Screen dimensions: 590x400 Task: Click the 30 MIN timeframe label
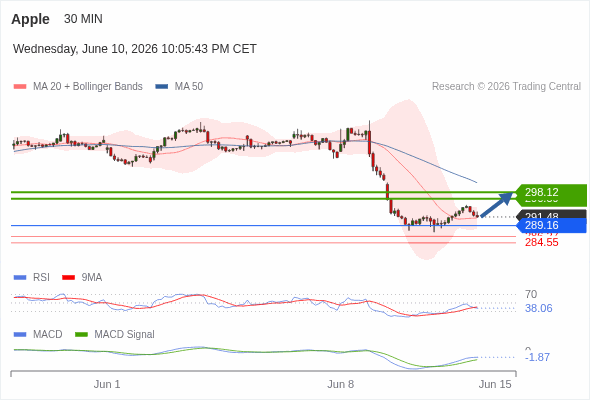[x=83, y=19]
